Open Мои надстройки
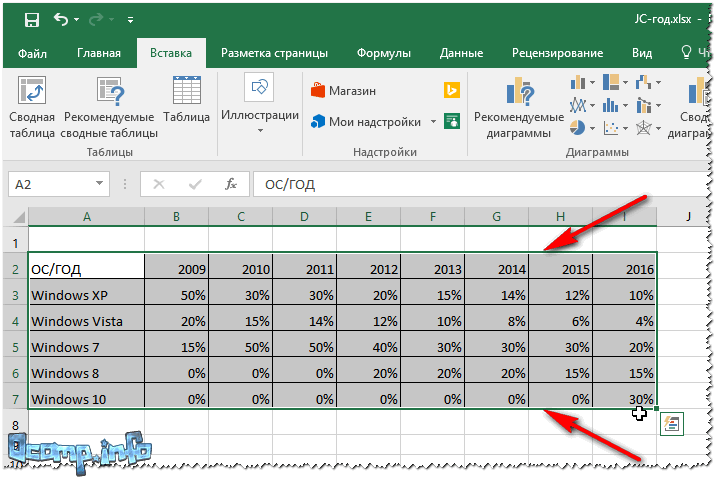 pos(366,122)
